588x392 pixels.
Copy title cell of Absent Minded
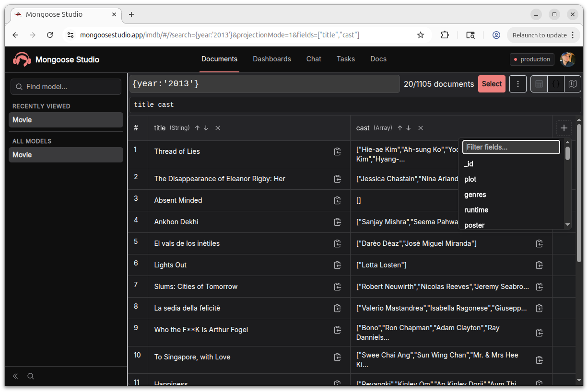[x=338, y=200]
